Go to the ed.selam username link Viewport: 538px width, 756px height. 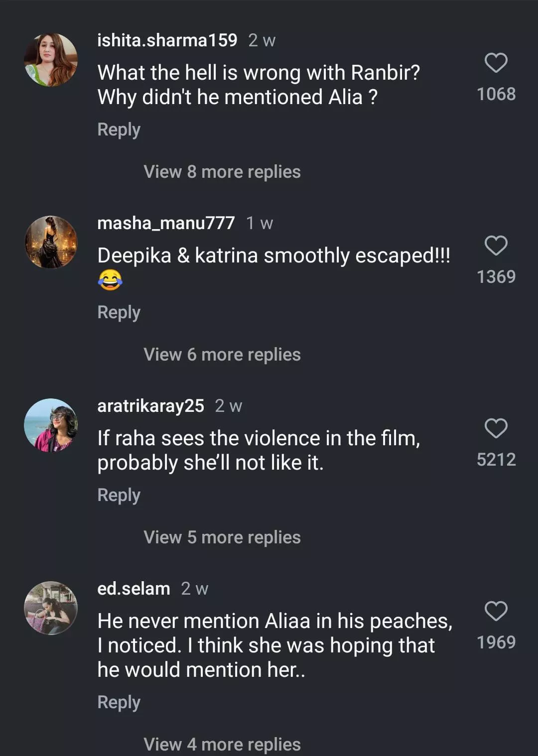click(x=134, y=589)
